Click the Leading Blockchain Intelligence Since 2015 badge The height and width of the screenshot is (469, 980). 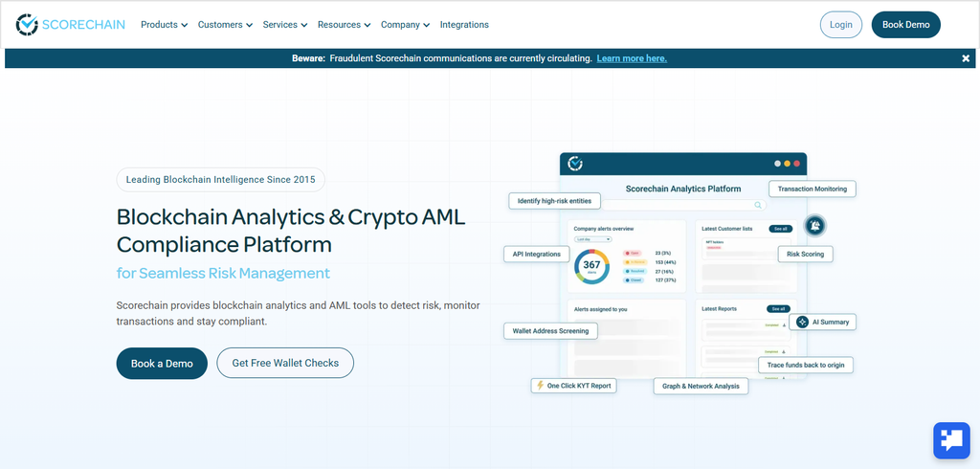tap(221, 180)
